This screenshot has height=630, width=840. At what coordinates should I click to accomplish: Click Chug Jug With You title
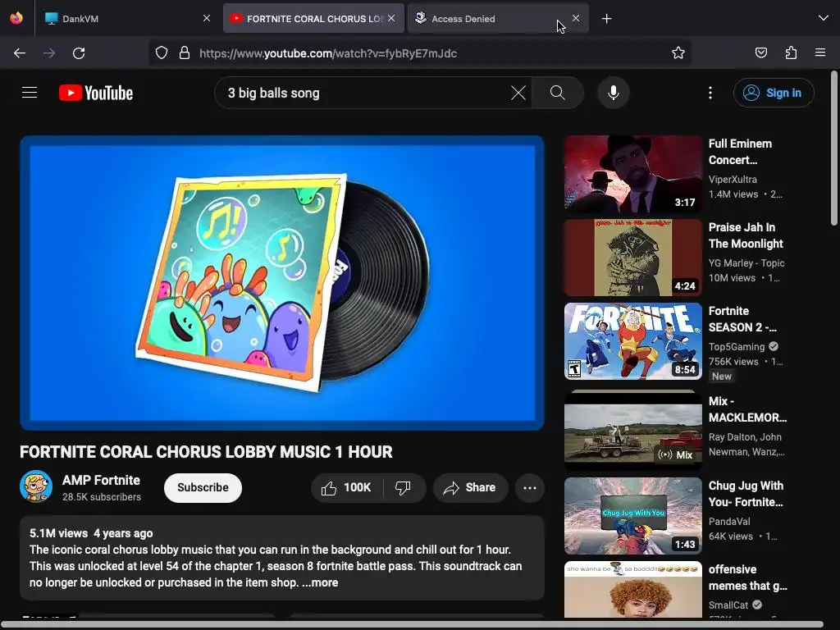746,494
